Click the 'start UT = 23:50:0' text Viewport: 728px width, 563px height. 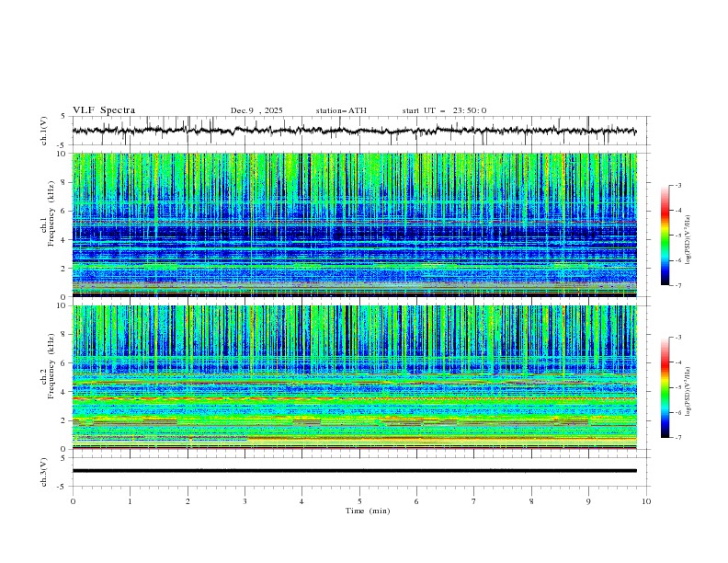click(444, 110)
